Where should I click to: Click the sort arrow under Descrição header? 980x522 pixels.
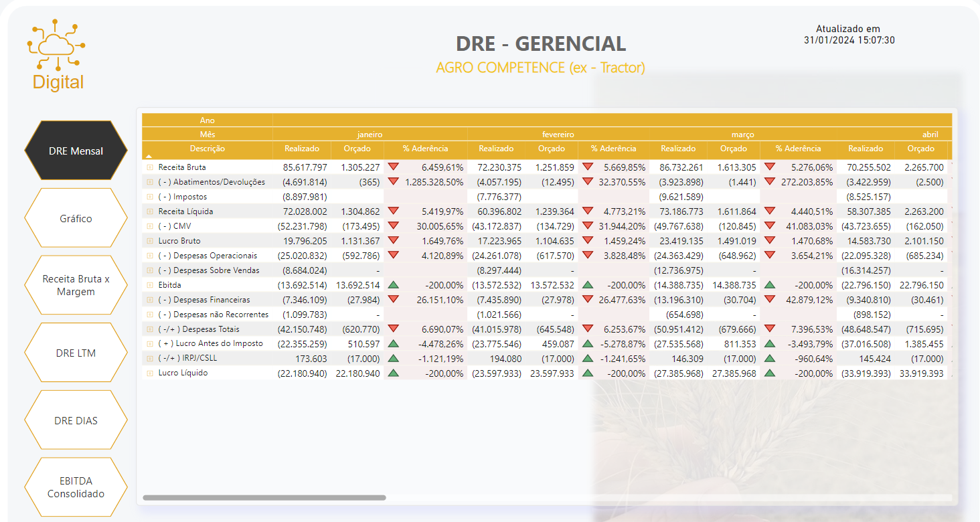tap(149, 156)
